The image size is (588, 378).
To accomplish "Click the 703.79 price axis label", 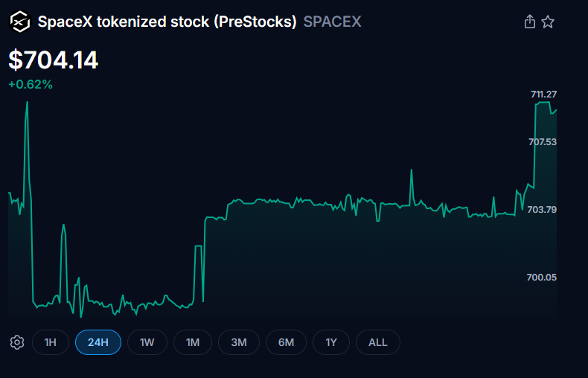I will point(542,209).
